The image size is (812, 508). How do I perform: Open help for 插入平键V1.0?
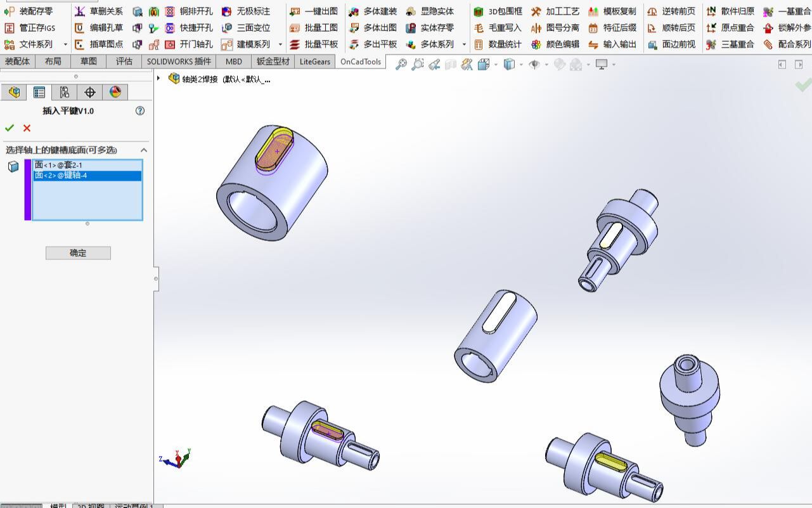[x=140, y=110]
